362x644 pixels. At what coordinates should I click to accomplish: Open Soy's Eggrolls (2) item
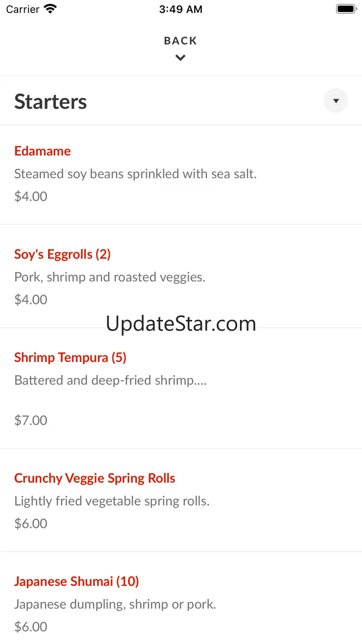pyautogui.click(x=62, y=254)
